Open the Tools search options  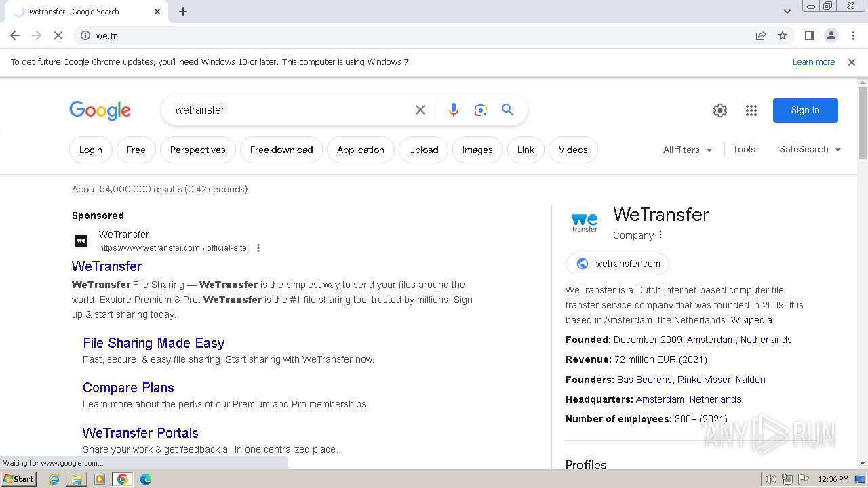pyautogui.click(x=744, y=150)
